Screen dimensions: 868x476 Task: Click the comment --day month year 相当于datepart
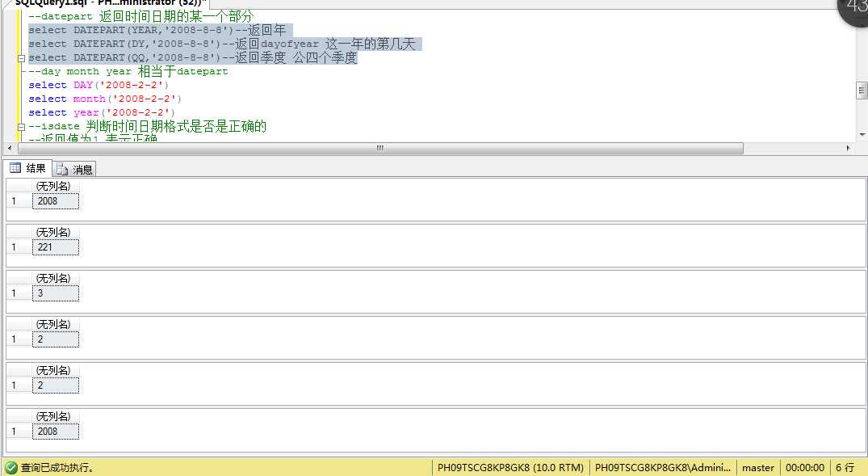point(128,71)
